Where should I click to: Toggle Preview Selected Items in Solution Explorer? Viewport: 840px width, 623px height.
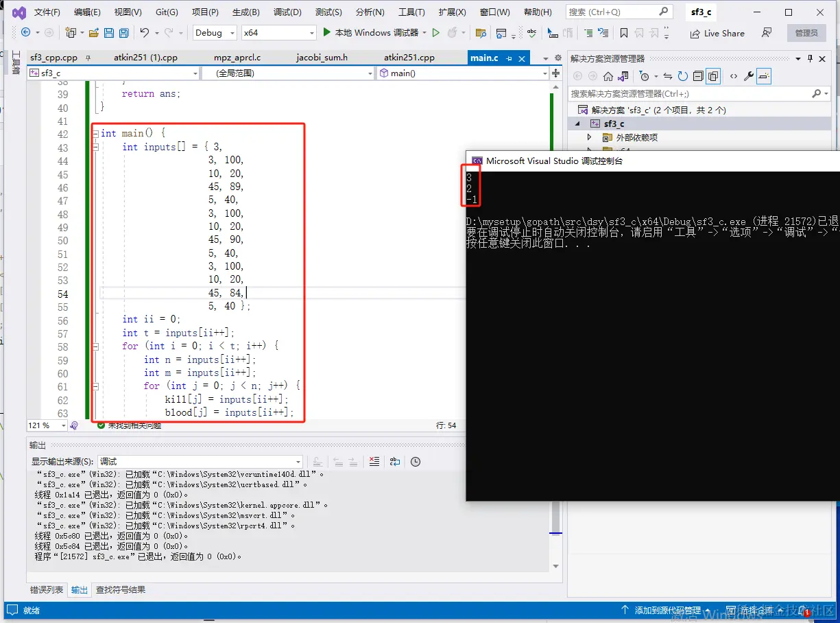[764, 76]
